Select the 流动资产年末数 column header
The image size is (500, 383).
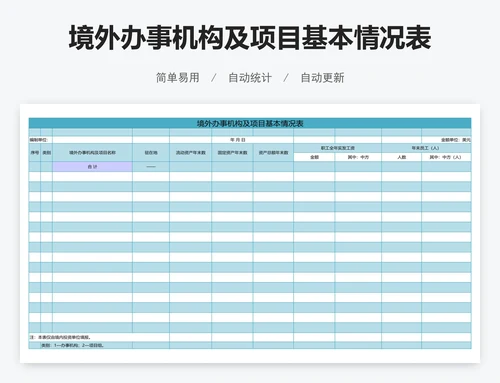pos(191,153)
